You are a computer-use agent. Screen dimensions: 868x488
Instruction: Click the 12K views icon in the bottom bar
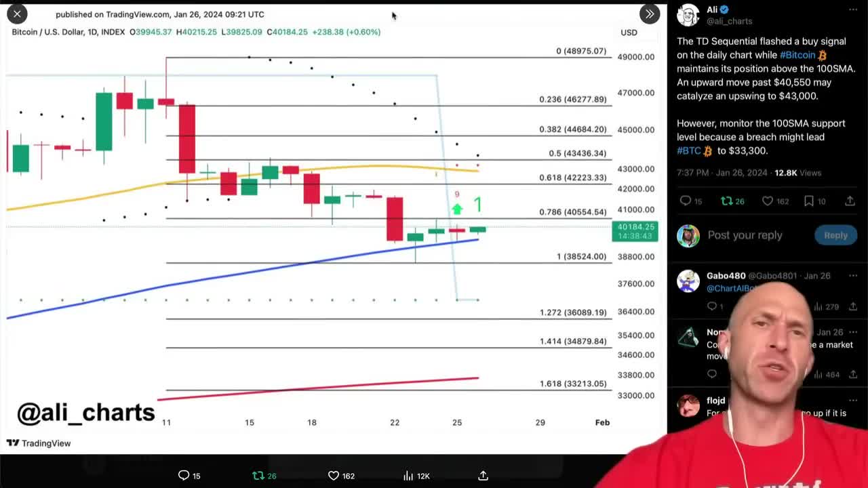[x=408, y=475]
